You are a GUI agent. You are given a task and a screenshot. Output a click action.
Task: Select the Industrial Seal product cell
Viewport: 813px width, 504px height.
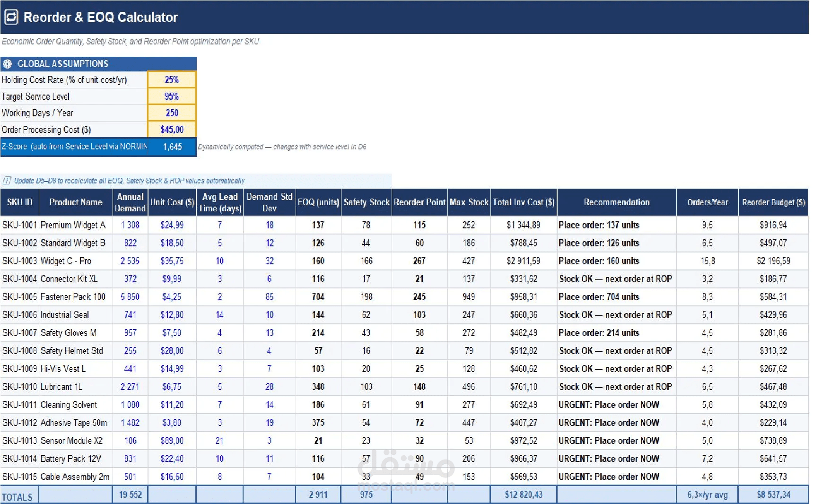[76, 315]
